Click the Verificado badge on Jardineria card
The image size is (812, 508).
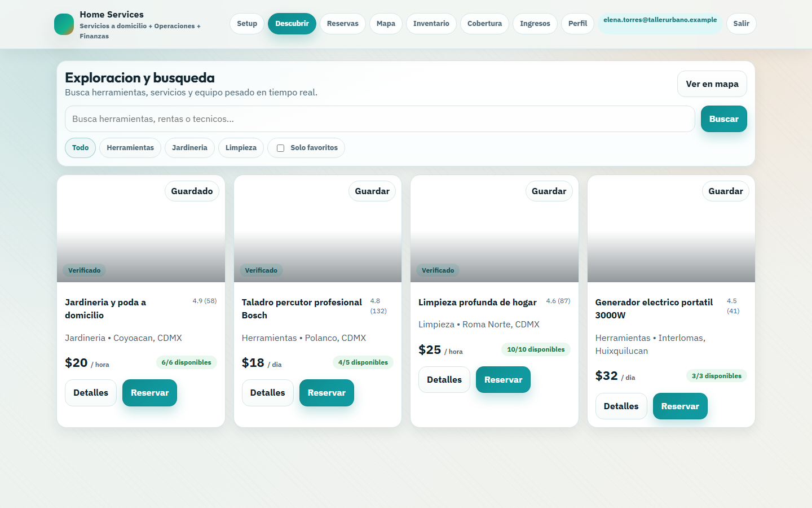[x=85, y=270]
